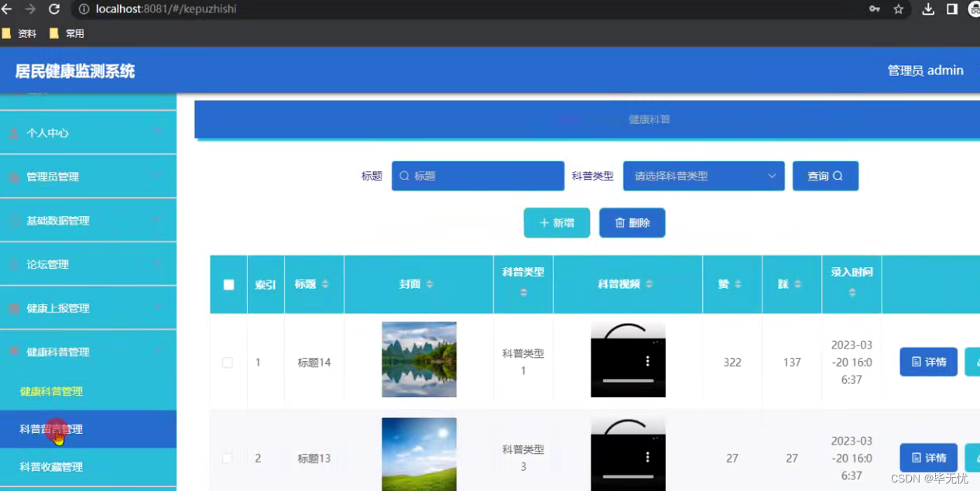Check the checkbox for row 标题14

228,362
